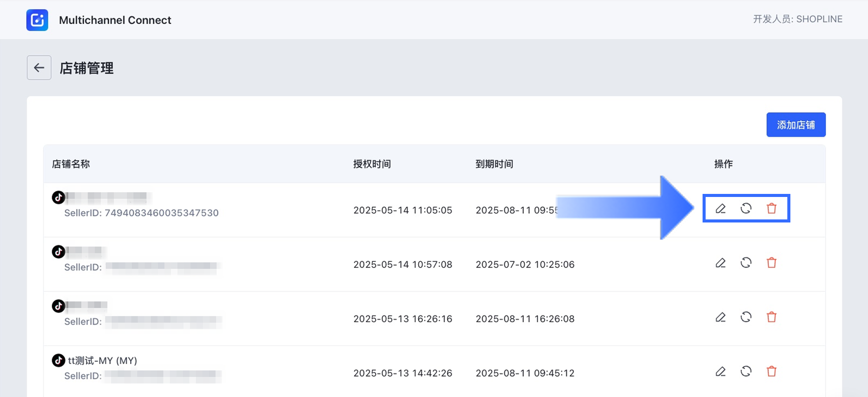Image resolution: width=868 pixels, height=397 pixels.
Task: Click TikTok icon beside SellerID 7494083460035347530 store
Action: [x=58, y=197]
